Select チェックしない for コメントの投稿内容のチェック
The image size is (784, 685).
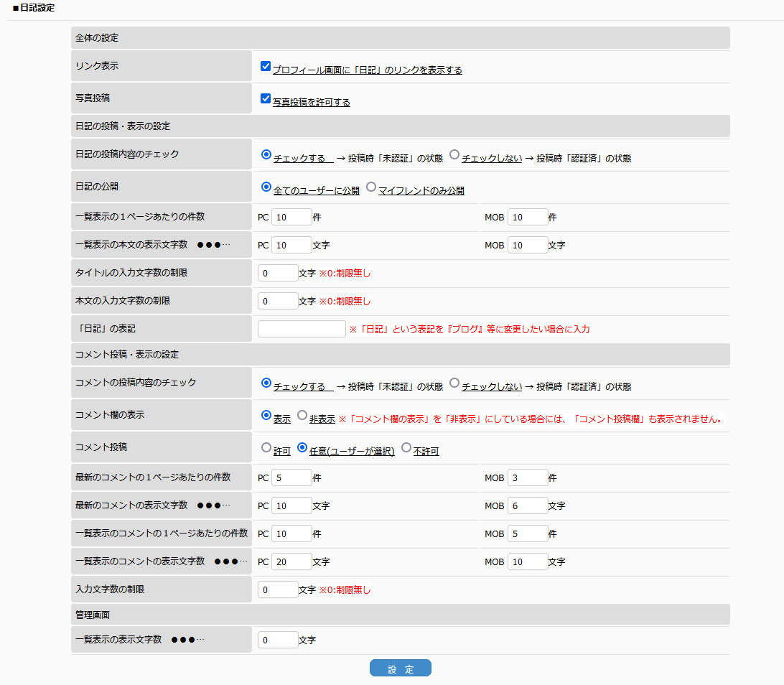click(x=454, y=383)
